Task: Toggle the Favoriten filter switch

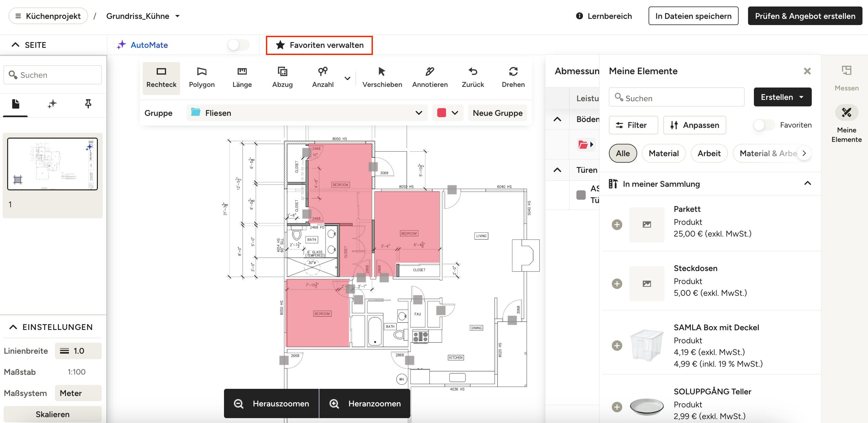Action: click(764, 125)
